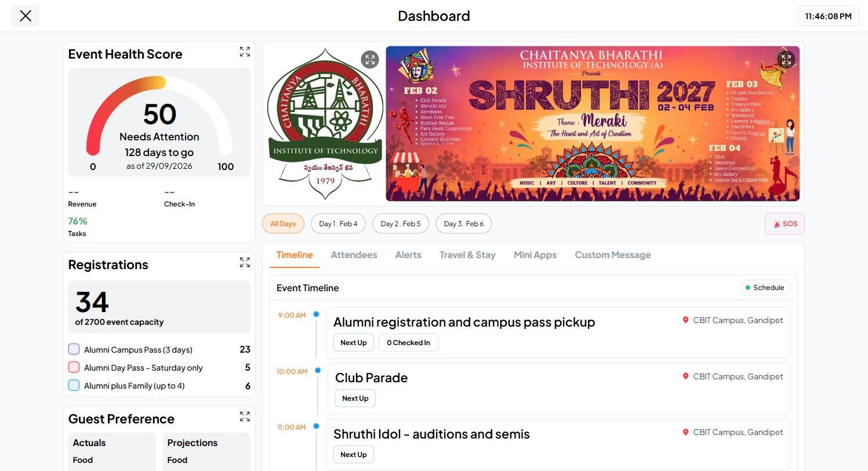Click the Alumni Campus Pass purple swatch
This screenshot has height=471, width=868.
(x=74, y=349)
